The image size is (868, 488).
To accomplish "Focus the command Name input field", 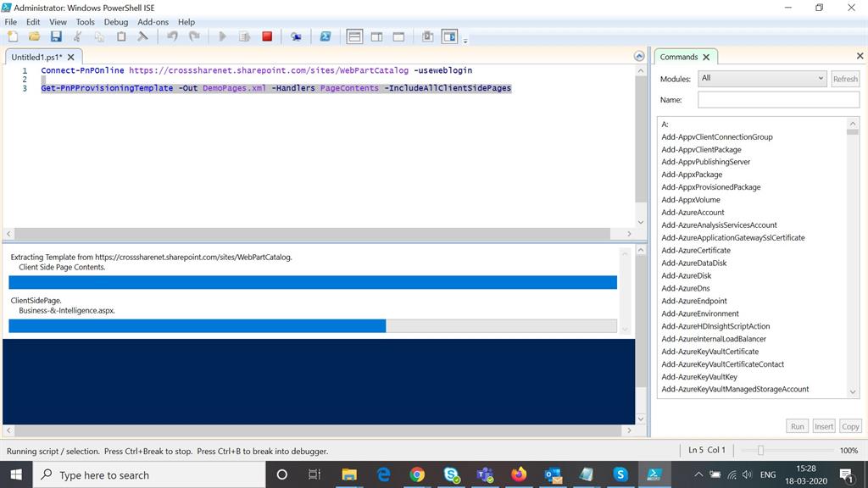I will click(x=778, y=100).
